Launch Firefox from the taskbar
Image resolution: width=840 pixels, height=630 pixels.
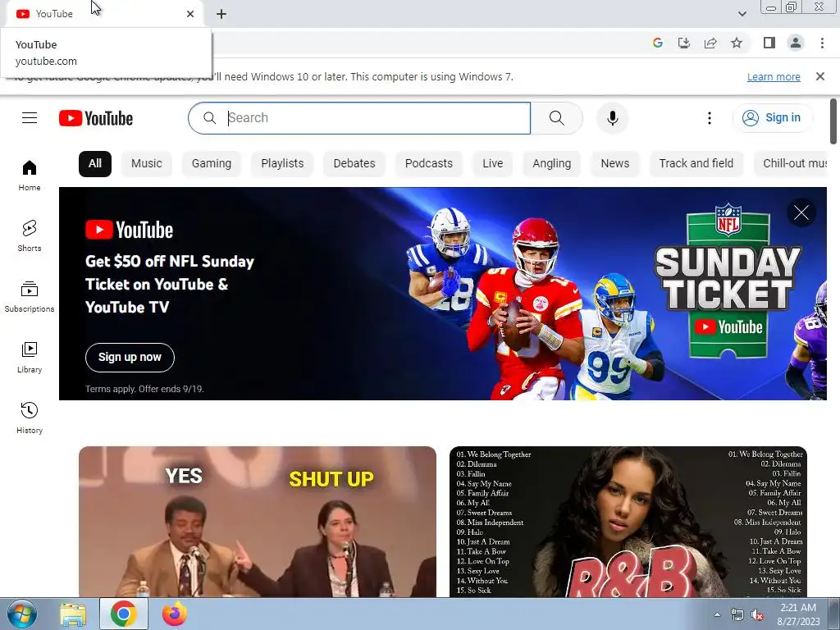174,614
